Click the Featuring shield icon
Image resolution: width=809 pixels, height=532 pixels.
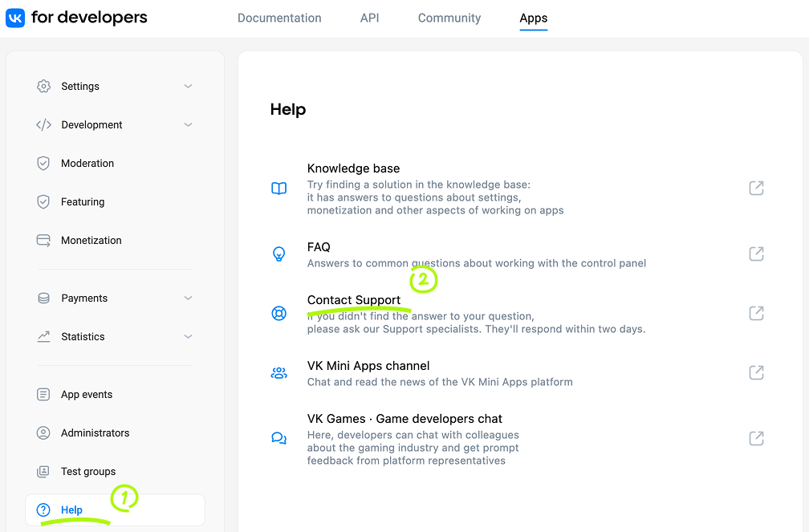[43, 201]
